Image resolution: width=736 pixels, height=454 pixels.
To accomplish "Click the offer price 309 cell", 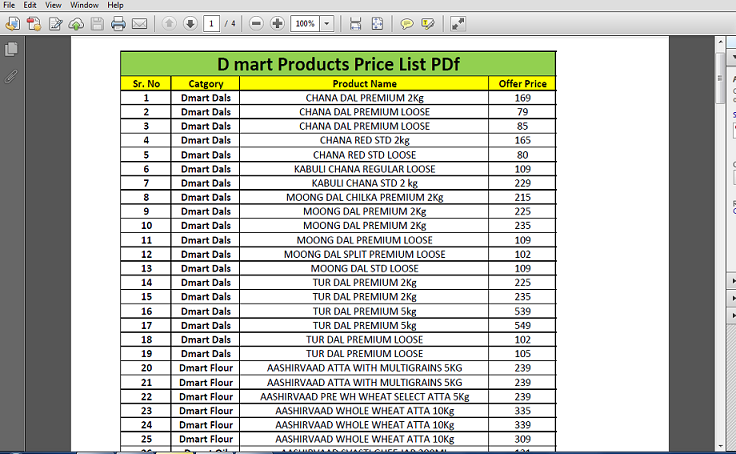I will [x=522, y=439].
